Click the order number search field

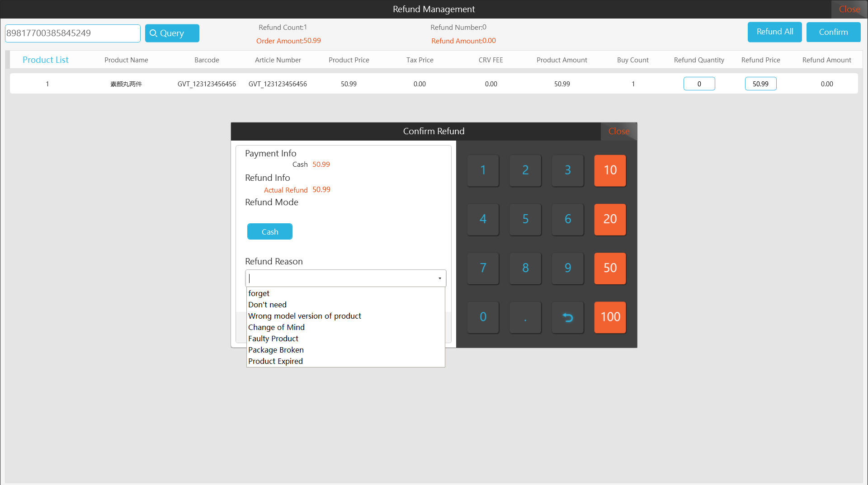[73, 33]
